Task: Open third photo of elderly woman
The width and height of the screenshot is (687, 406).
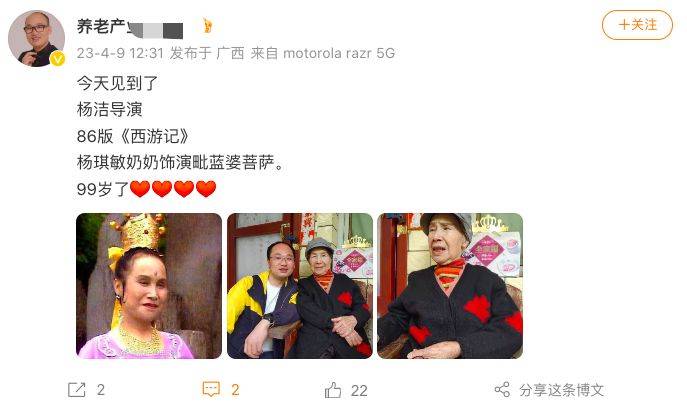Action: pos(450,286)
